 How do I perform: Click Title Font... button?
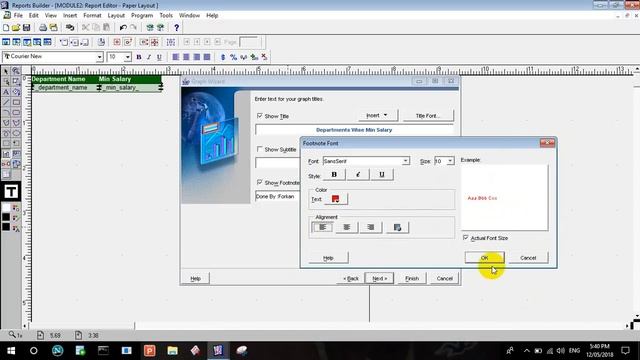coord(428,116)
